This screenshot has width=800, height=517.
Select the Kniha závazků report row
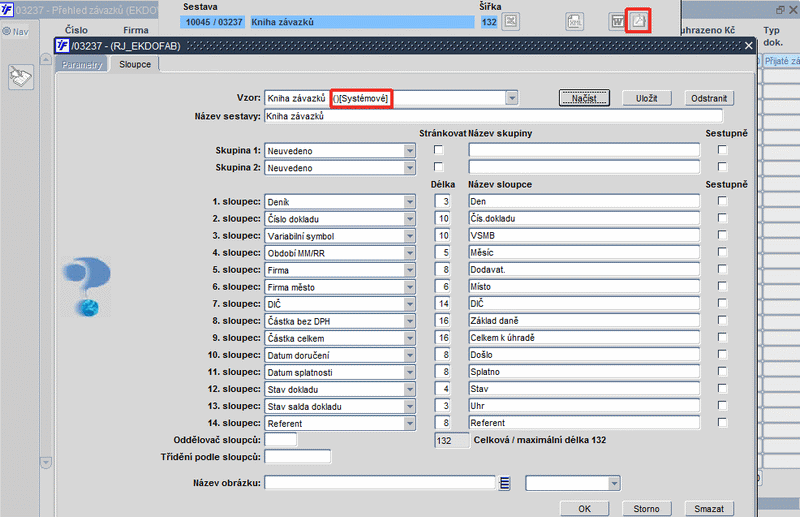point(362,22)
